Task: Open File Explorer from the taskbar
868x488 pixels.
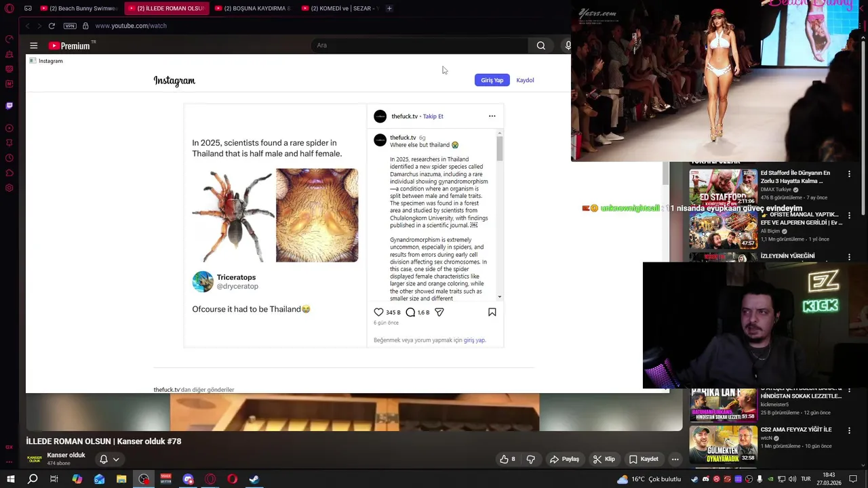Action: click(121, 479)
